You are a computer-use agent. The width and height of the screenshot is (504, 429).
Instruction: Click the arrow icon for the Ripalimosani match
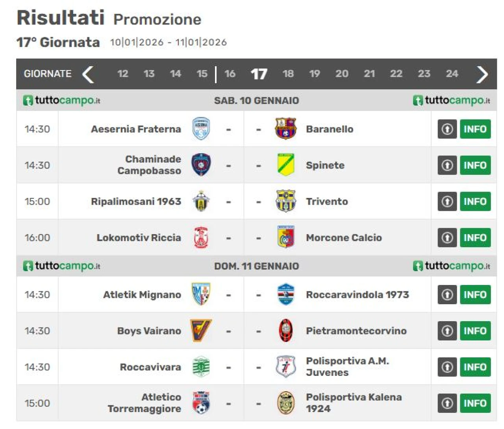(x=447, y=201)
